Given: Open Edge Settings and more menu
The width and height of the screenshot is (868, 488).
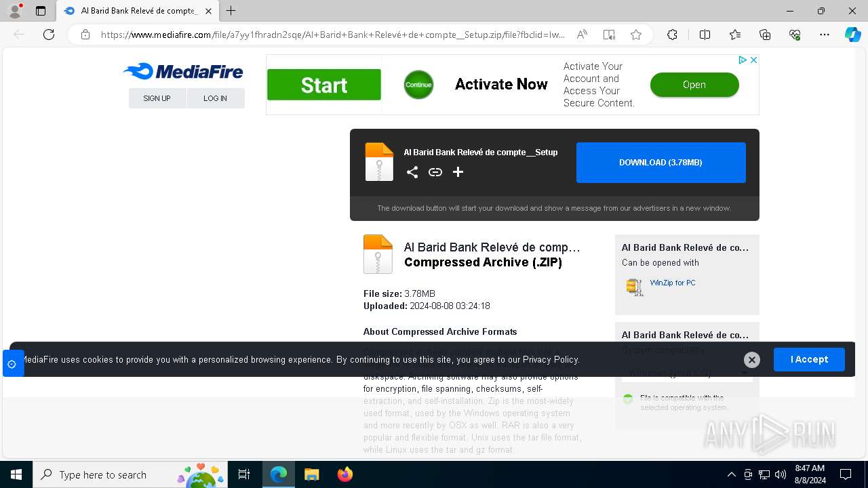Looking at the screenshot, I should (x=825, y=35).
